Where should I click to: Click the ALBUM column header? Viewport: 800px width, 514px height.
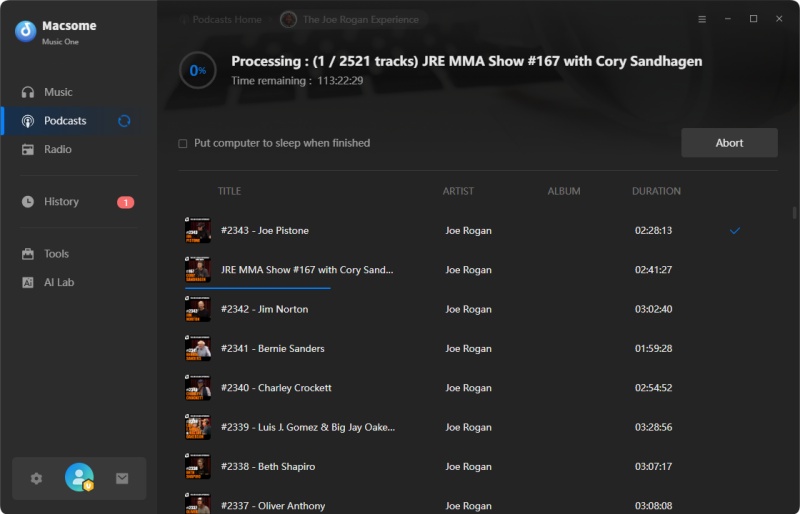pyautogui.click(x=564, y=191)
